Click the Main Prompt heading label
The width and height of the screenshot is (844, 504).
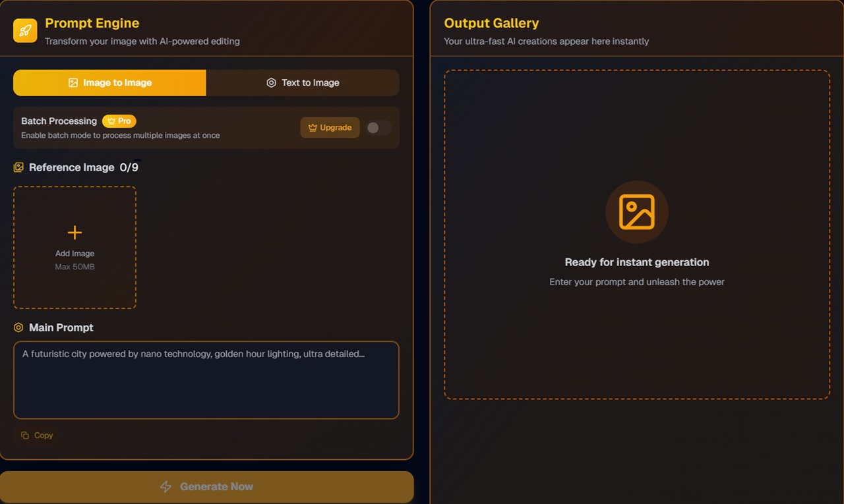pyautogui.click(x=61, y=327)
